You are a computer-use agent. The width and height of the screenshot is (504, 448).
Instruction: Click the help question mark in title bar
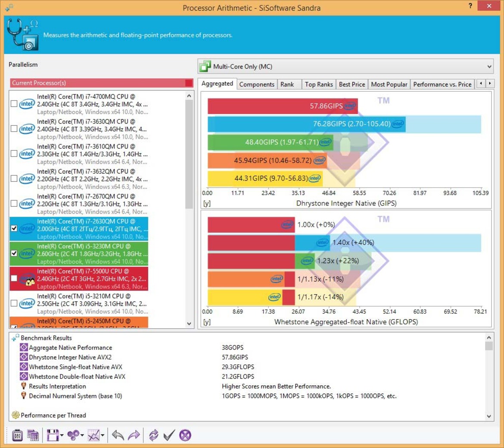click(x=470, y=6)
